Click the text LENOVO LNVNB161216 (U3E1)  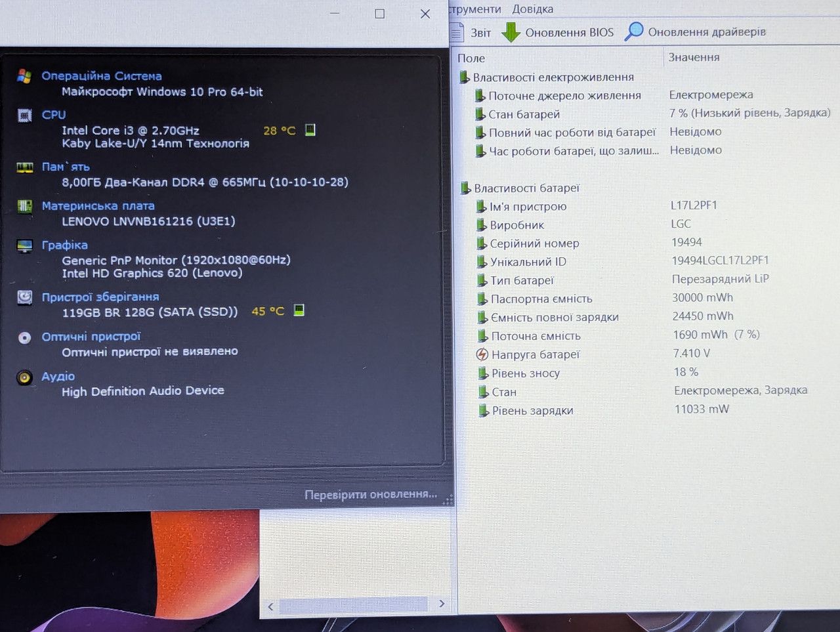[x=148, y=221]
